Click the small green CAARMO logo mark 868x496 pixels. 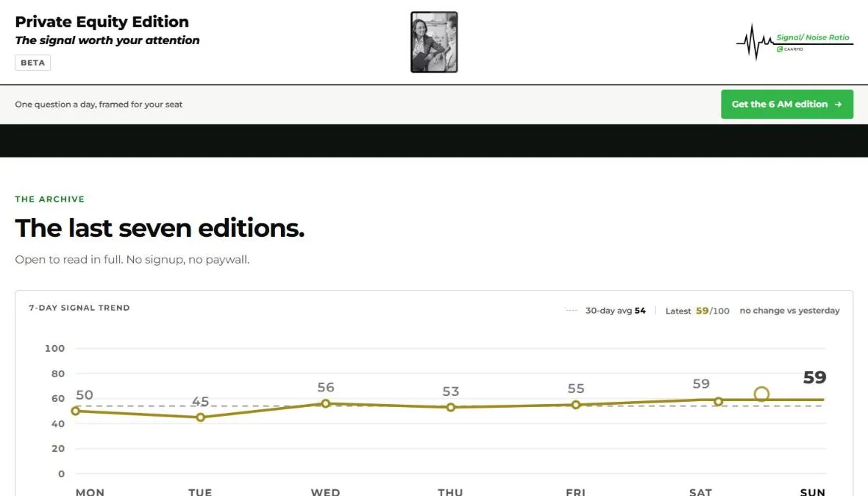click(780, 49)
